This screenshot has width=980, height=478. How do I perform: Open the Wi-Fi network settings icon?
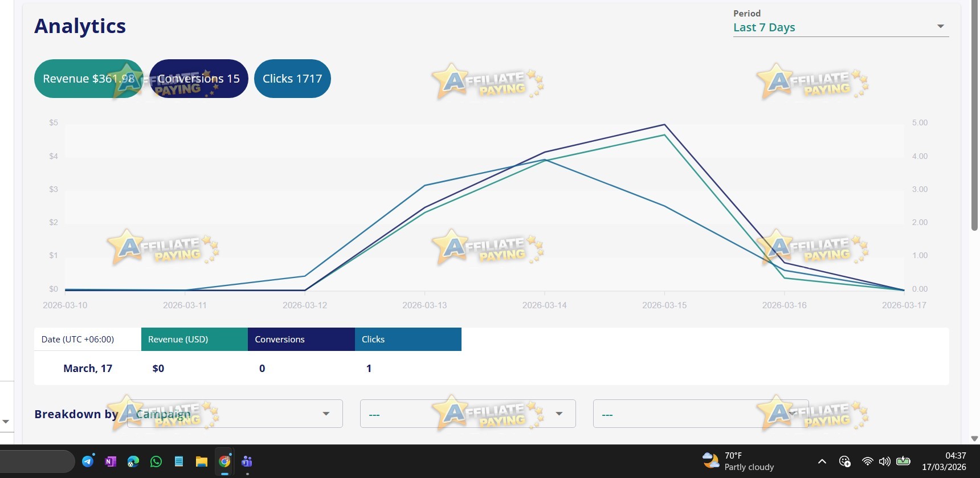pyautogui.click(x=867, y=461)
